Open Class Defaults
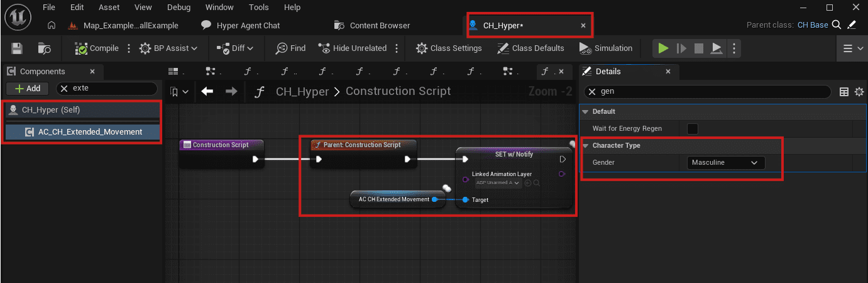 tap(530, 48)
